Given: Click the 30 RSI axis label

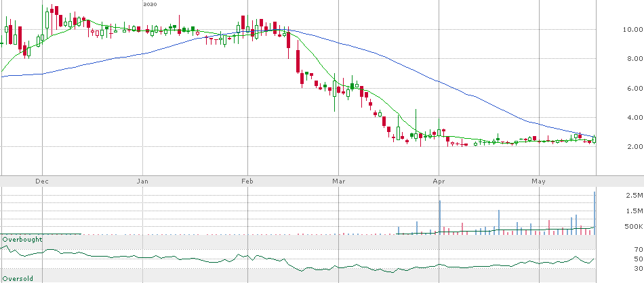Looking at the screenshot, I should click(638, 269).
